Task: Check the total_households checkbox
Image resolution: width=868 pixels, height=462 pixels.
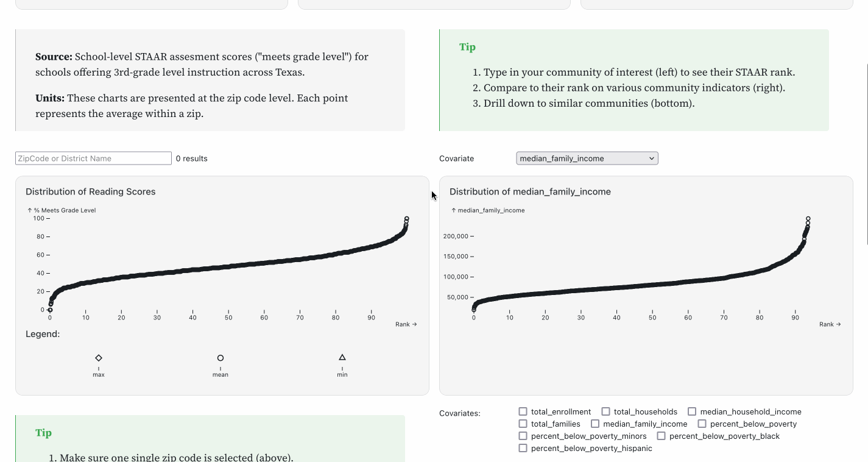Action: 605,411
